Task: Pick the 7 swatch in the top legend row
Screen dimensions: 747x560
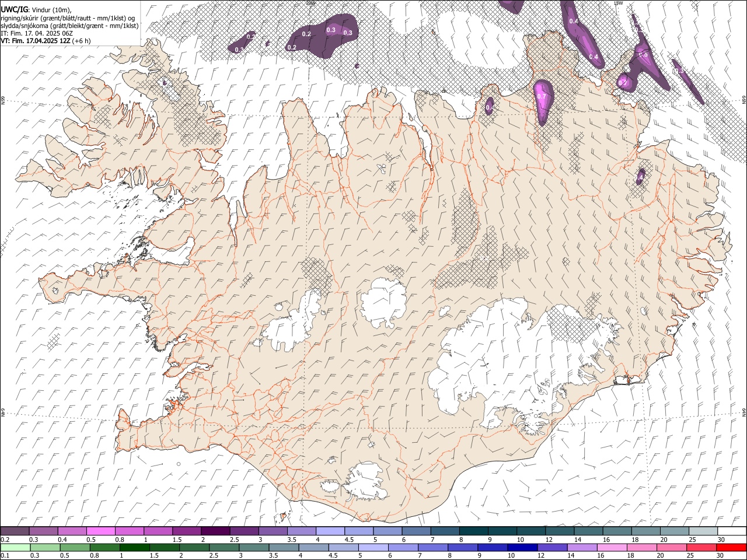Action: 444,531
